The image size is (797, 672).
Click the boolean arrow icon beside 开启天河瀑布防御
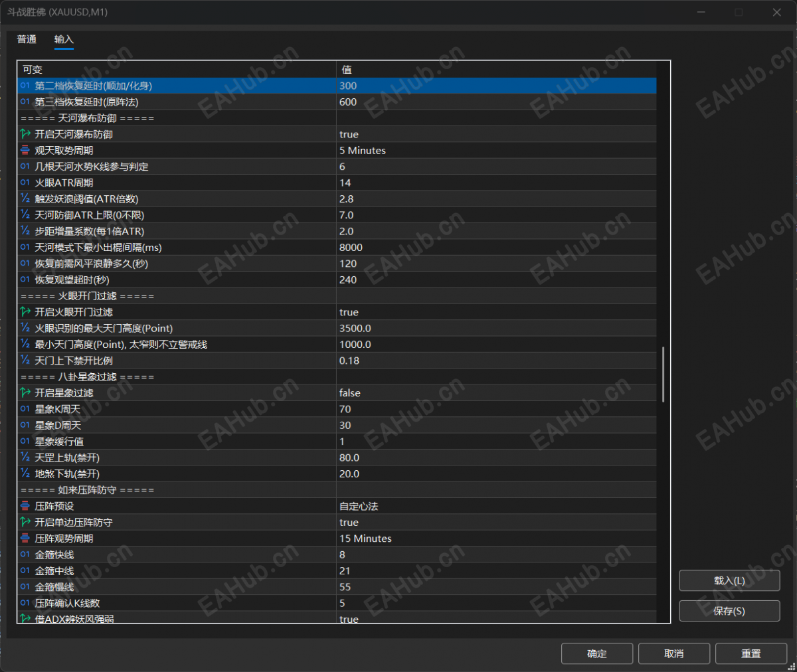pos(25,134)
